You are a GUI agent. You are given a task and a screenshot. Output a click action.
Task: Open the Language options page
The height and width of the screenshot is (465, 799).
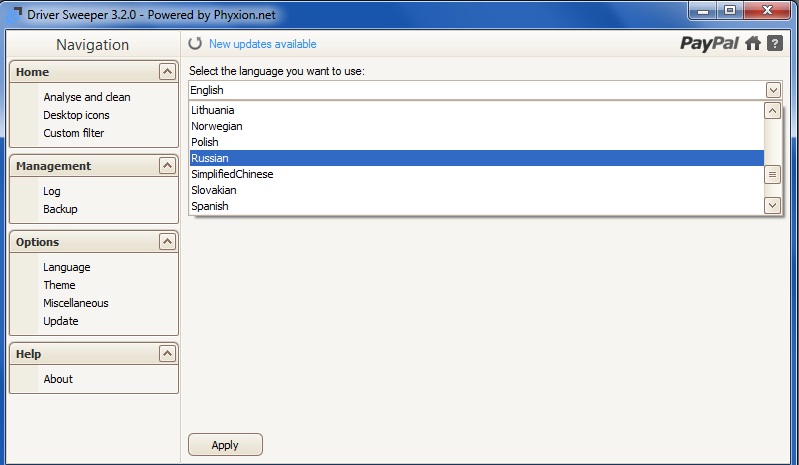point(67,267)
